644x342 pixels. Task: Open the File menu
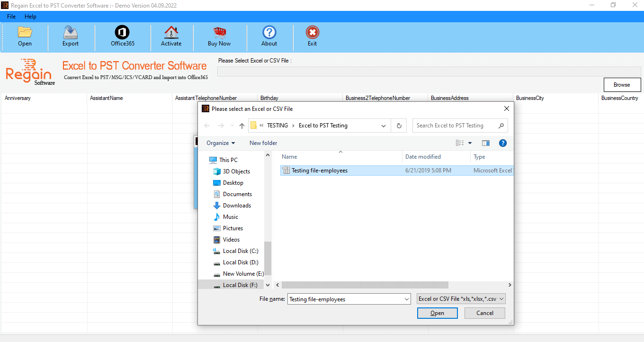point(11,16)
